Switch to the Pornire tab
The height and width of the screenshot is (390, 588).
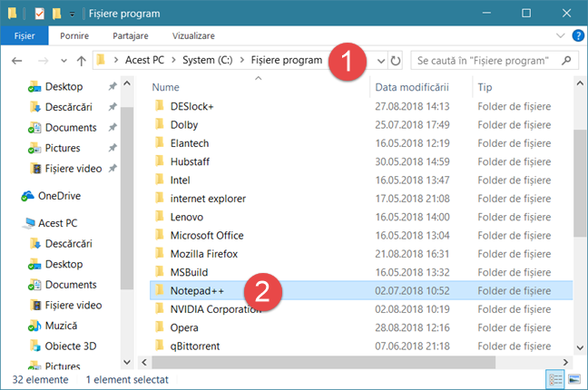74,35
